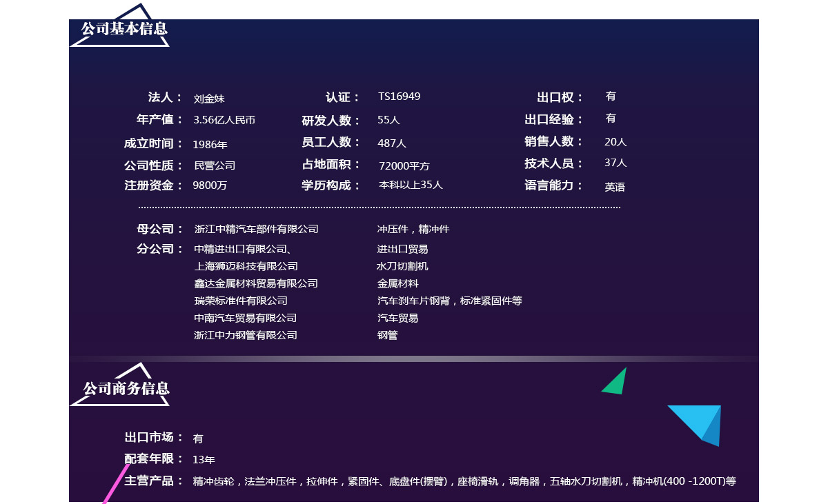Click the 72000平方 land area value
Viewport: 828px width, 504px height.
(x=404, y=166)
